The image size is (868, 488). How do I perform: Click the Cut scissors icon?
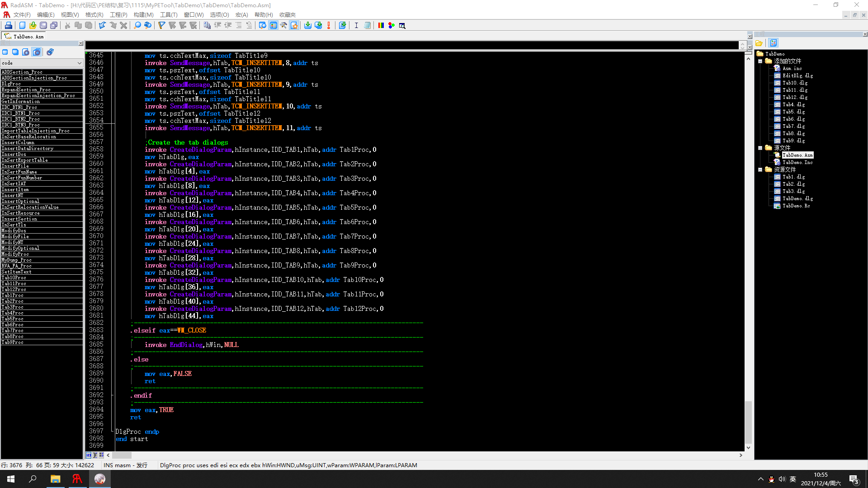click(x=67, y=25)
